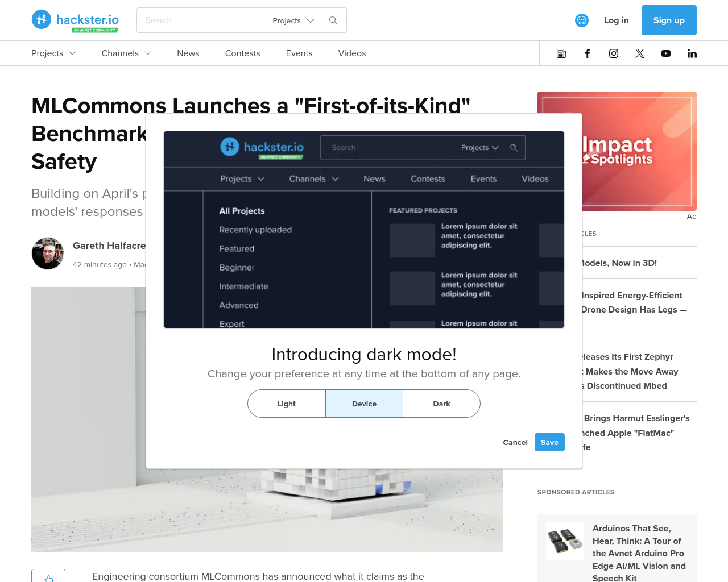The image size is (728, 582).
Task: Click the 'Introducing dark mode!' heading
Action: coord(364,355)
